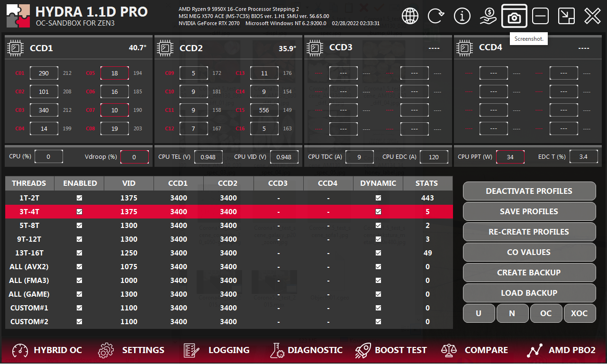Toggle Enabled checkbox for 5T-8T row
Viewport: 607px width, 364px height.
[x=79, y=226]
